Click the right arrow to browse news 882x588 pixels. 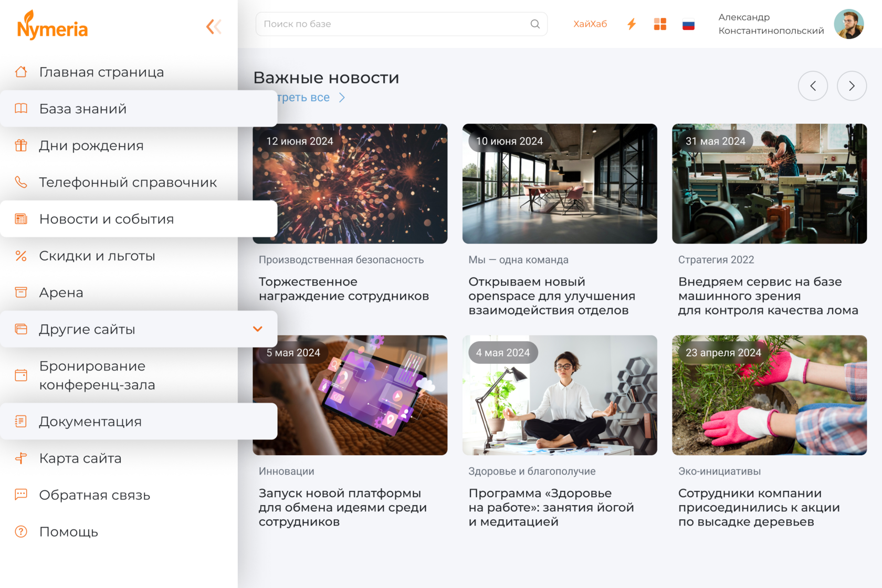point(852,86)
